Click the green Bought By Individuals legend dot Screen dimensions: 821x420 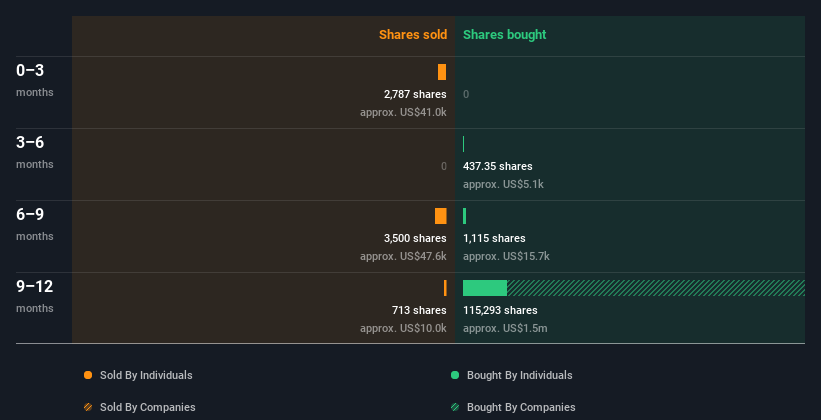(x=455, y=375)
